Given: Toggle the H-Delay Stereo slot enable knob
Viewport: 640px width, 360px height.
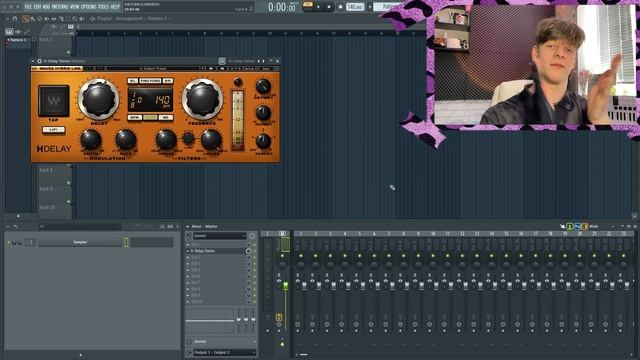Looking at the screenshot, I should 248,251.
